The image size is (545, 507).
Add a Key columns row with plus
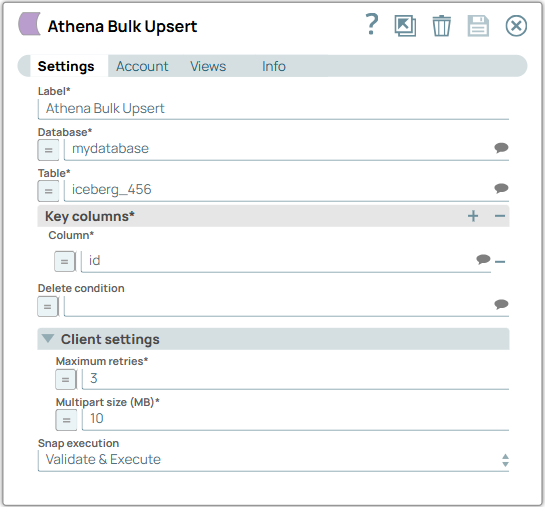[473, 216]
